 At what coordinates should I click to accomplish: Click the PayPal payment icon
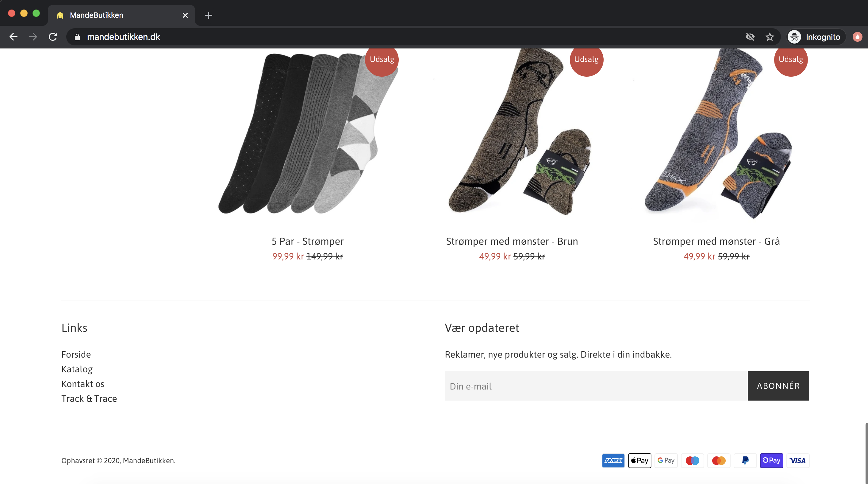(745, 460)
